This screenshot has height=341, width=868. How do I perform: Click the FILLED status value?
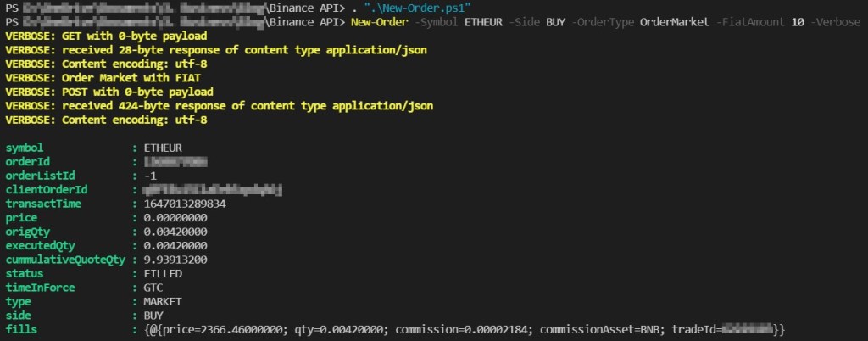tap(163, 274)
